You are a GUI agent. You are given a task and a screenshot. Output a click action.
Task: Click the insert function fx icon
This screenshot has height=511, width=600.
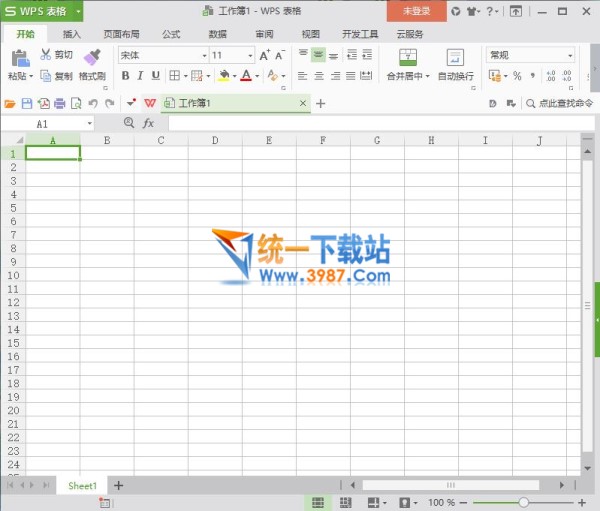click(x=148, y=123)
